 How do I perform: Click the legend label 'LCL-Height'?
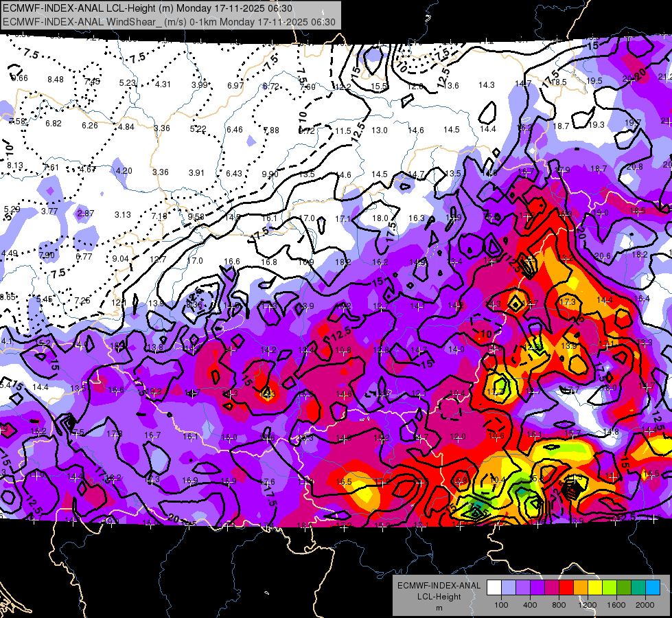439,597
